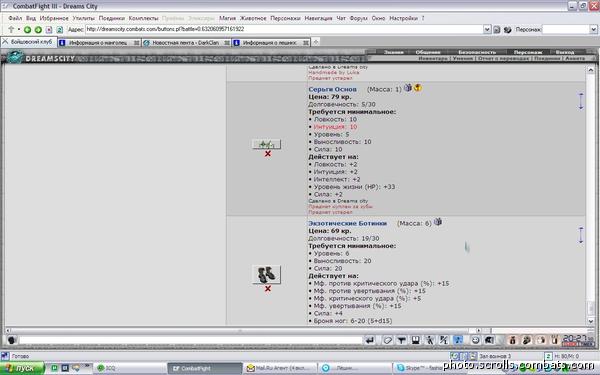600x375 pixels.
Task: Click the vertical scrollbar up arrow
Action: coord(590,70)
